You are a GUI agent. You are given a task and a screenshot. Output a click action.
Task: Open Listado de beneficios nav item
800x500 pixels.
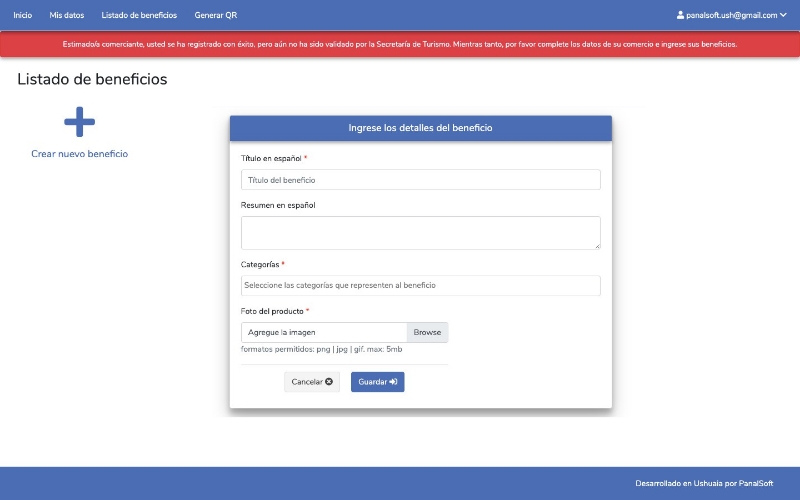coord(139,15)
